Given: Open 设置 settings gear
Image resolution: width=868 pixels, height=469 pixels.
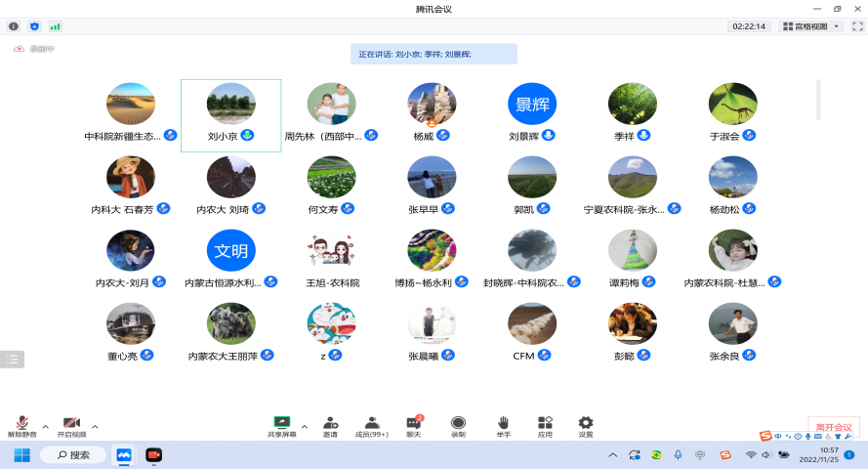Looking at the screenshot, I should [586, 426].
